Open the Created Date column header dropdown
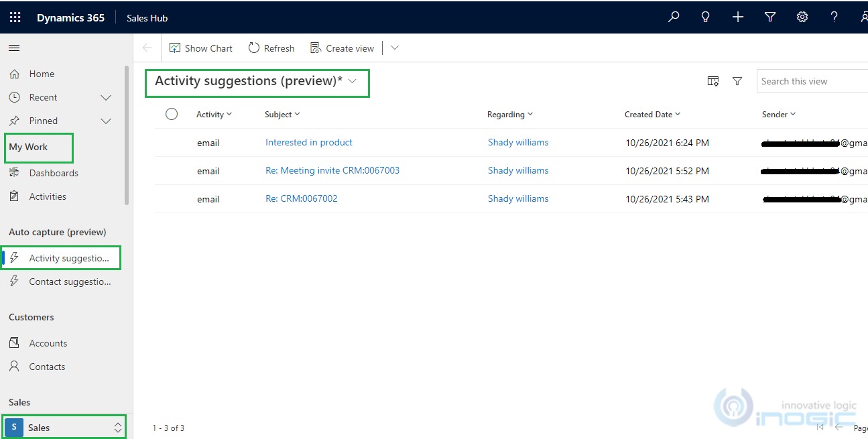The width and height of the screenshot is (868, 439). click(x=652, y=115)
